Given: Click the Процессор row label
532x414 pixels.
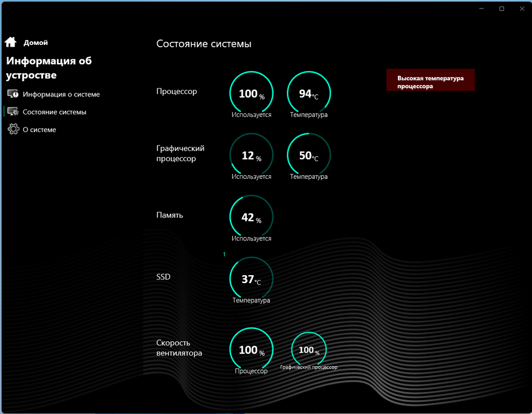Looking at the screenshot, I should 177,91.
